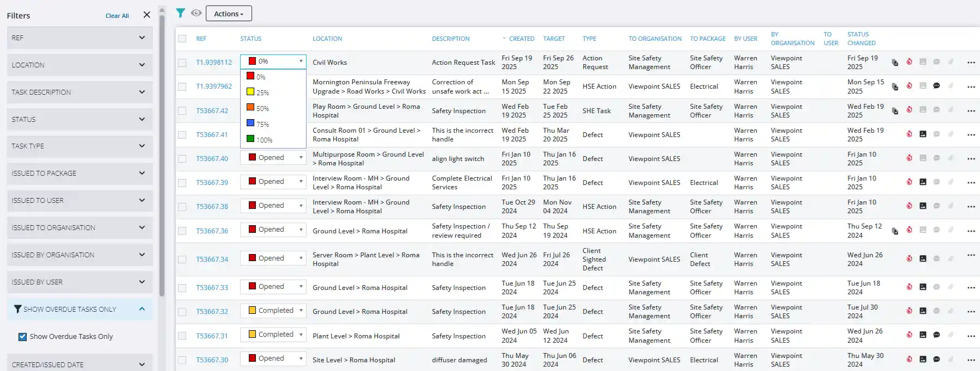Close the Filters panel with the X
Viewport: 980px width, 371px height.
click(x=146, y=15)
